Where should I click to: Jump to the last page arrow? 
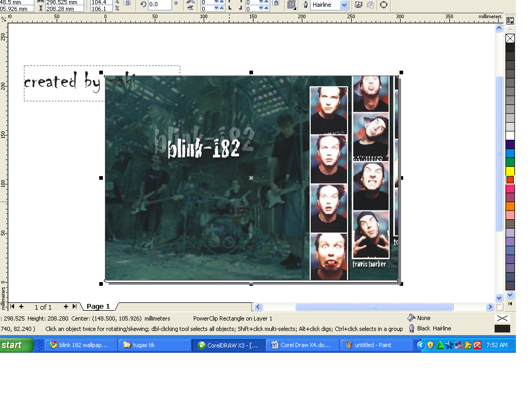click(x=74, y=307)
